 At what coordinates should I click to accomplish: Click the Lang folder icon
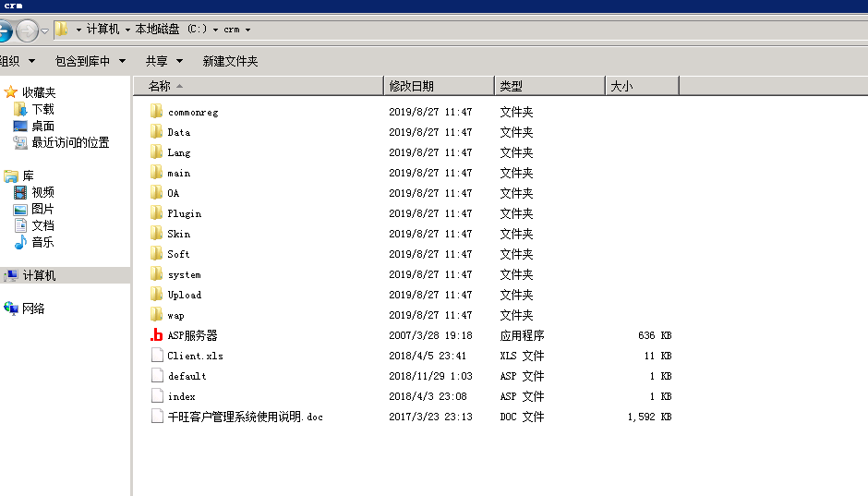(x=157, y=152)
